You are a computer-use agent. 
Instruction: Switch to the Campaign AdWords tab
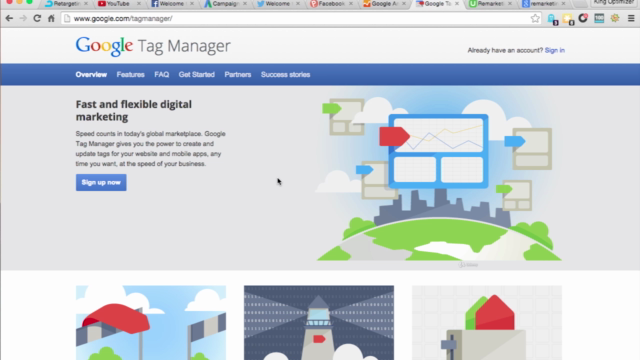point(224,4)
